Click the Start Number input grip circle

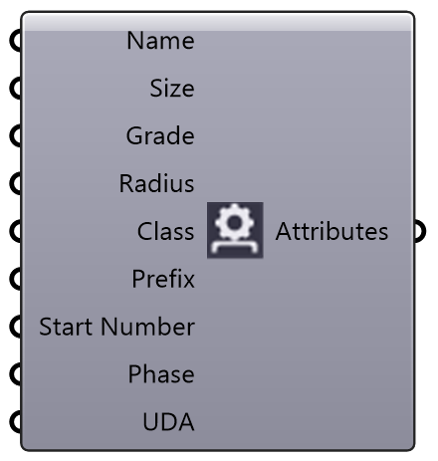coord(16,327)
